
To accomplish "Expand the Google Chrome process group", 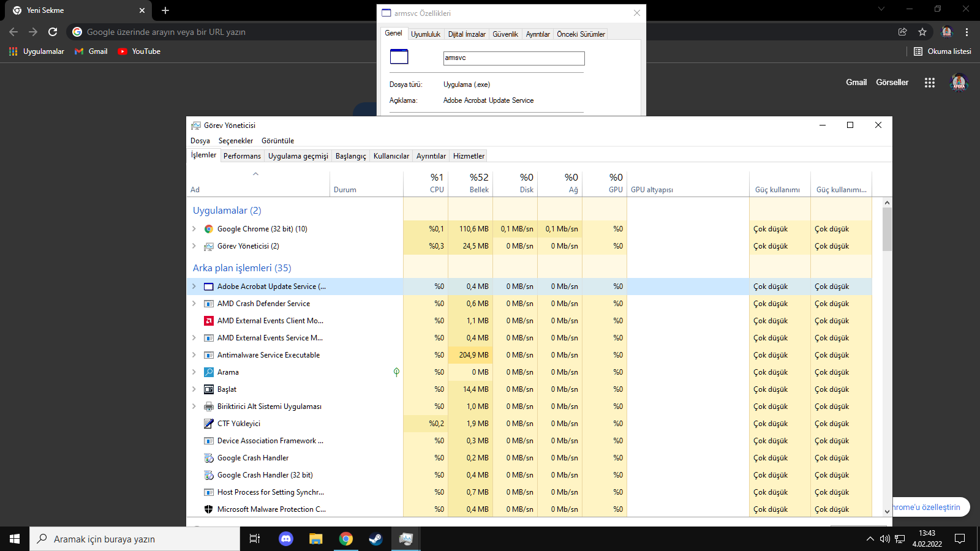I will coord(194,229).
